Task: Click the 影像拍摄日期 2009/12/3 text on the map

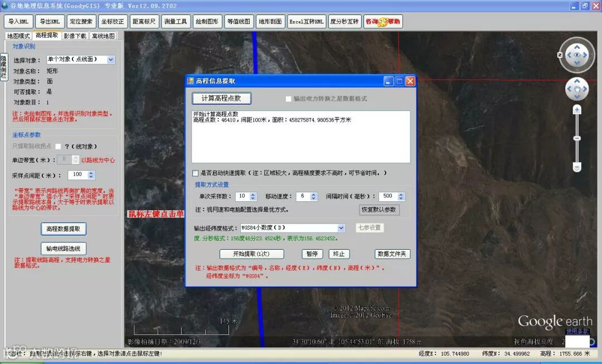Action: (164, 341)
